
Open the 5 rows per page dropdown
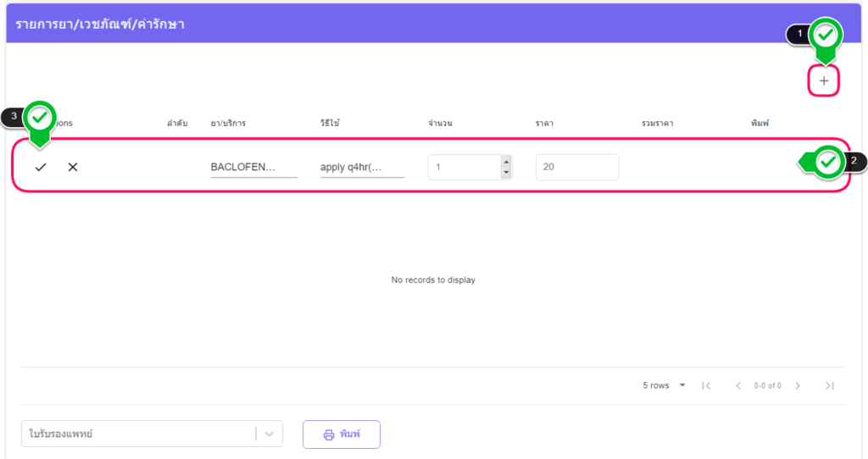coord(664,386)
